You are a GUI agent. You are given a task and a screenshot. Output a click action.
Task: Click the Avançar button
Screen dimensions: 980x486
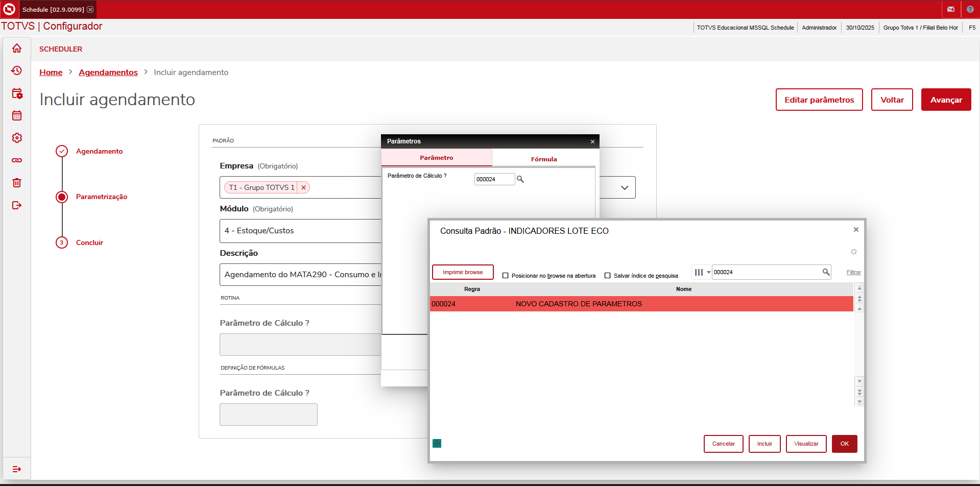(x=946, y=100)
